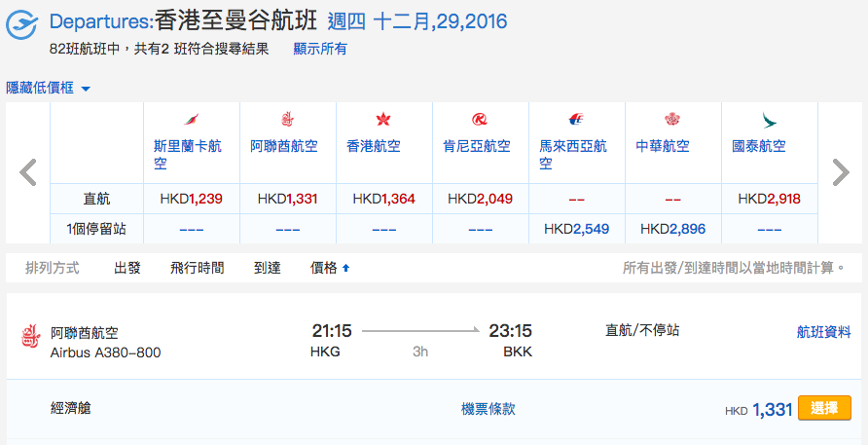The height and width of the screenshot is (445, 868).
Task: Sort results by 到達 arrival
Action: tap(268, 268)
